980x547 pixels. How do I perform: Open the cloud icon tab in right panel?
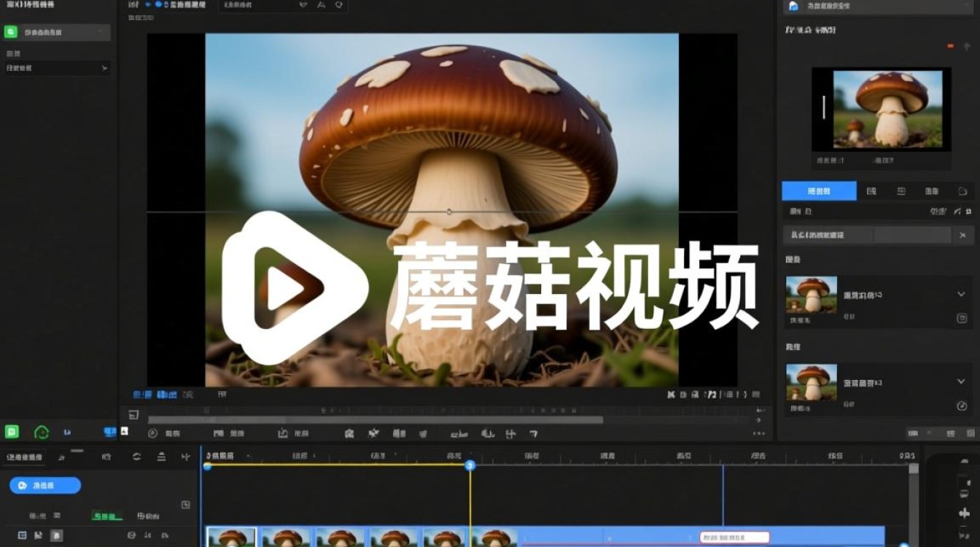pyautogui.click(x=962, y=191)
